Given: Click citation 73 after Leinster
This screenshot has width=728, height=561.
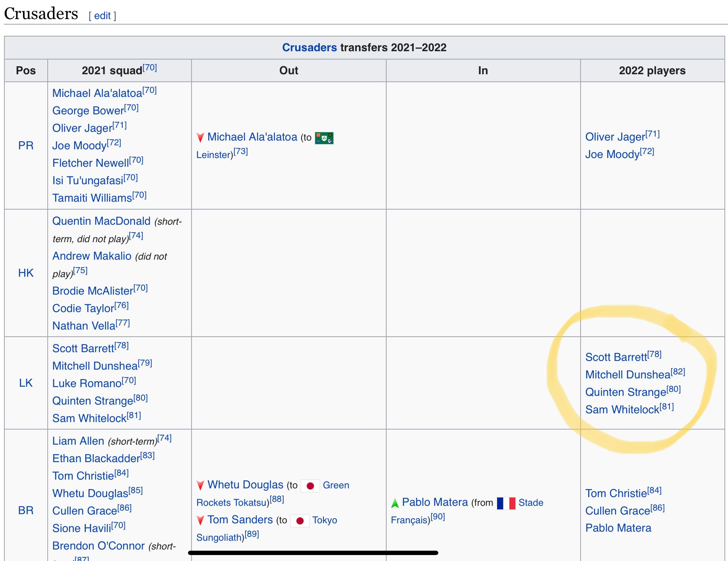Looking at the screenshot, I should tap(241, 152).
